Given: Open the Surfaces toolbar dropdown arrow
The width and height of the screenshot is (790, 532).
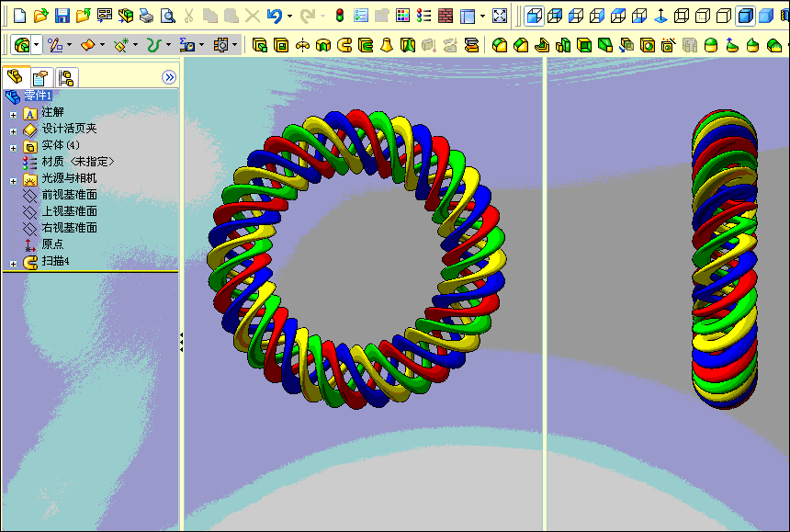Looking at the screenshot, I should (x=102, y=45).
